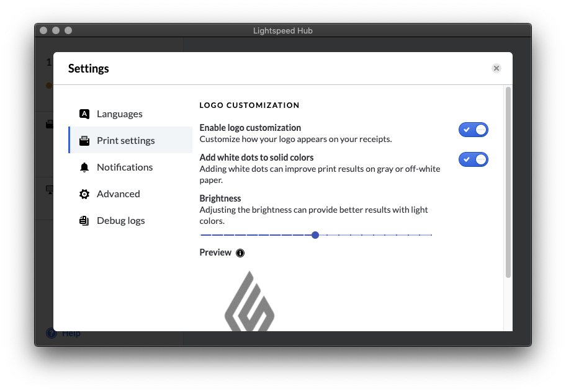Click the logo preview image

[x=249, y=301]
